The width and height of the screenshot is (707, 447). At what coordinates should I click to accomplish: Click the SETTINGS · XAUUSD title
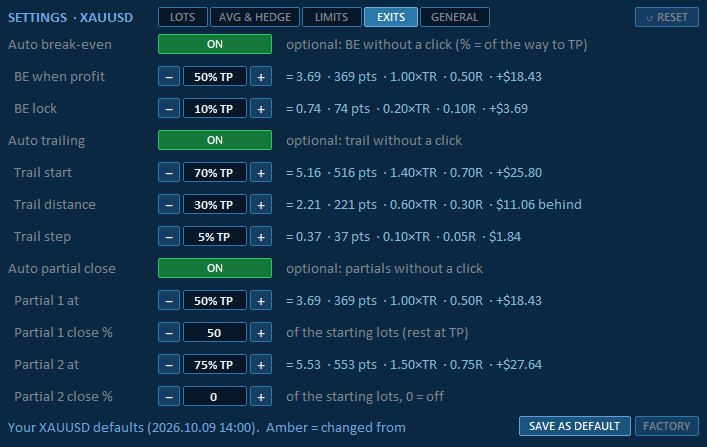pyautogui.click(x=70, y=18)
